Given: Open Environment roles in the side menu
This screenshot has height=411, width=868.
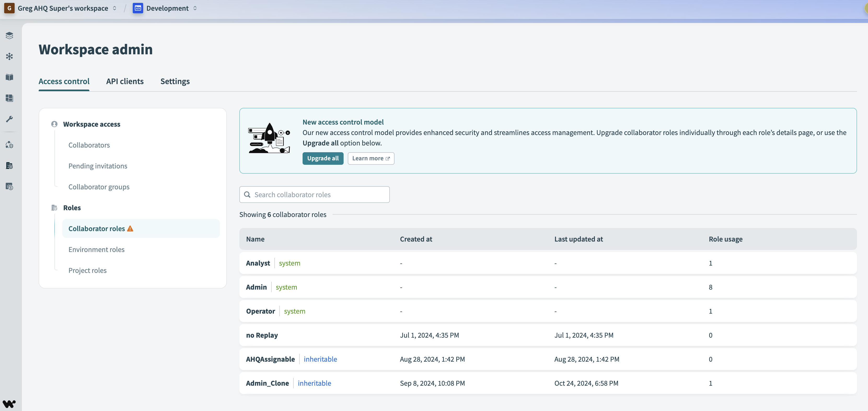Looking at the screenshot, I should click(96, 249).
